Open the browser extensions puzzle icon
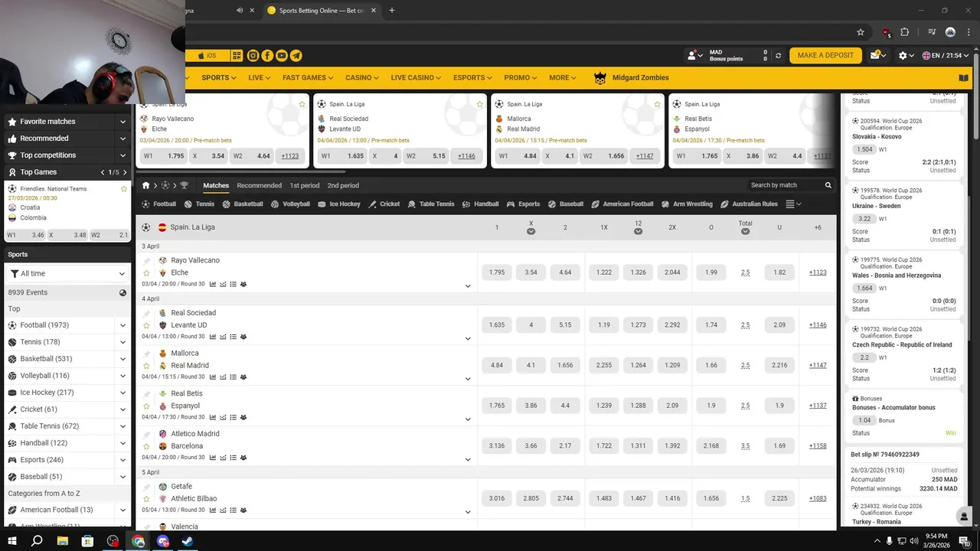Screen dimensions: 980x551 (905, 32)
